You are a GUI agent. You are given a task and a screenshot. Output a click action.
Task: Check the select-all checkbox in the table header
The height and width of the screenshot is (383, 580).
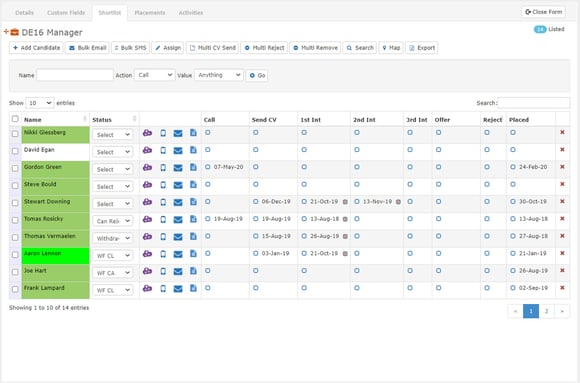(x=15, y=119)
